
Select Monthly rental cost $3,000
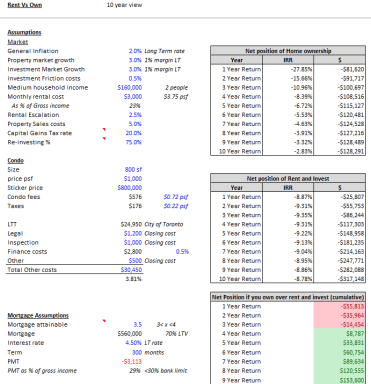(x=133, y=97)
